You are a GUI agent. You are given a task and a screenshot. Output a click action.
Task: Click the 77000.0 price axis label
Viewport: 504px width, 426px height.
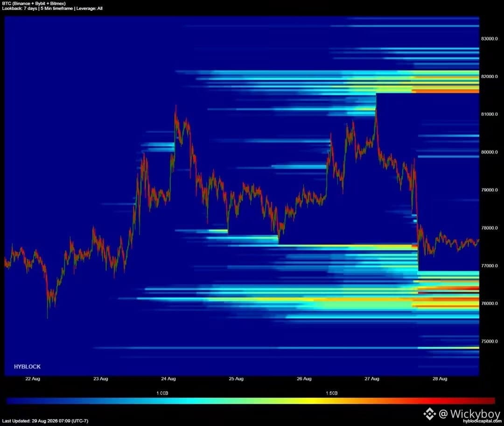(x=489, y=266)
